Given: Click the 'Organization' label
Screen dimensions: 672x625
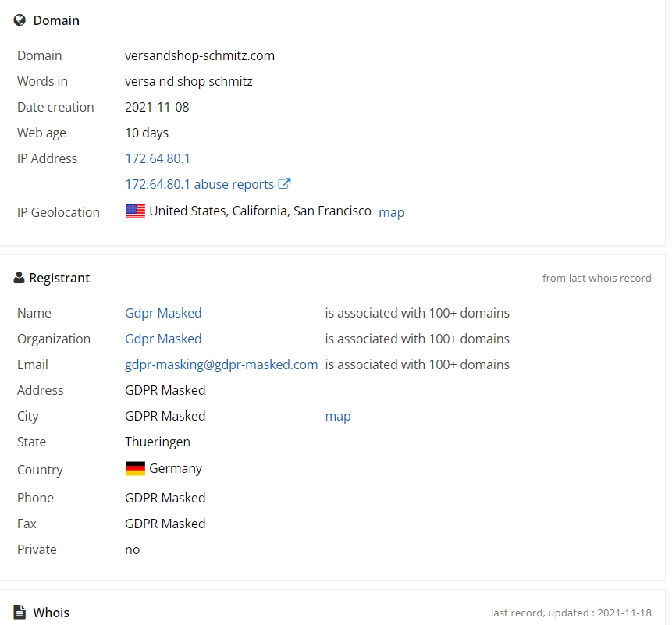Looking at the screenshot, I should [x=54, y=339].
